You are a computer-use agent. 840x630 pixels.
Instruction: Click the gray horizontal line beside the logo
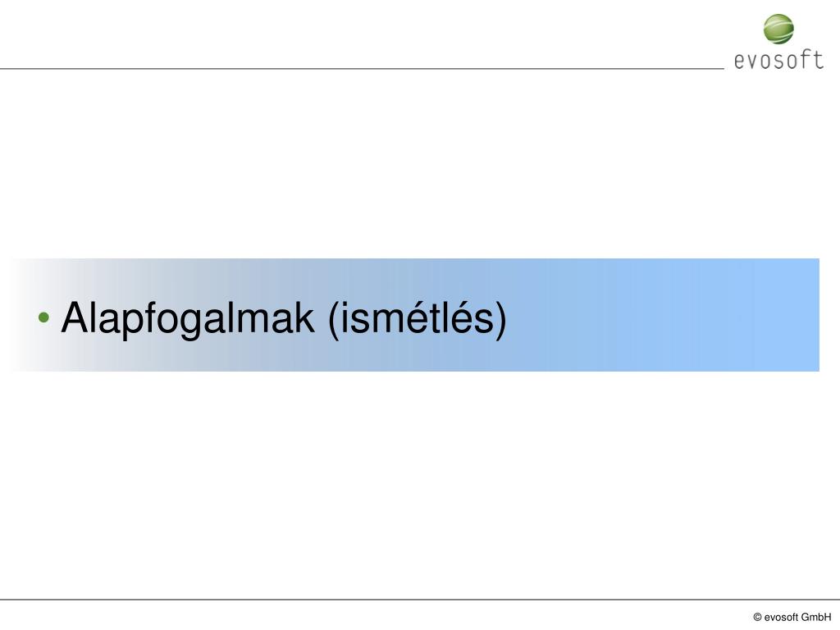[x=362, y=69]
